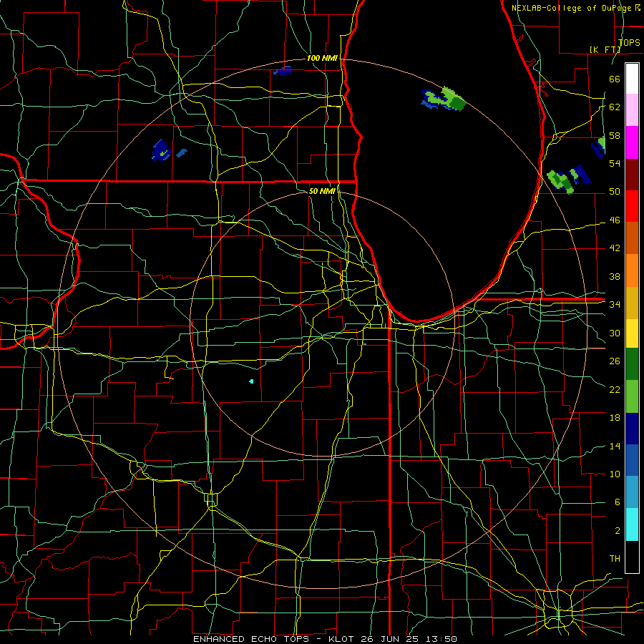Pick the cyan legend color block
Viewport: 644px width, 644px height.
tap(632, 525)
